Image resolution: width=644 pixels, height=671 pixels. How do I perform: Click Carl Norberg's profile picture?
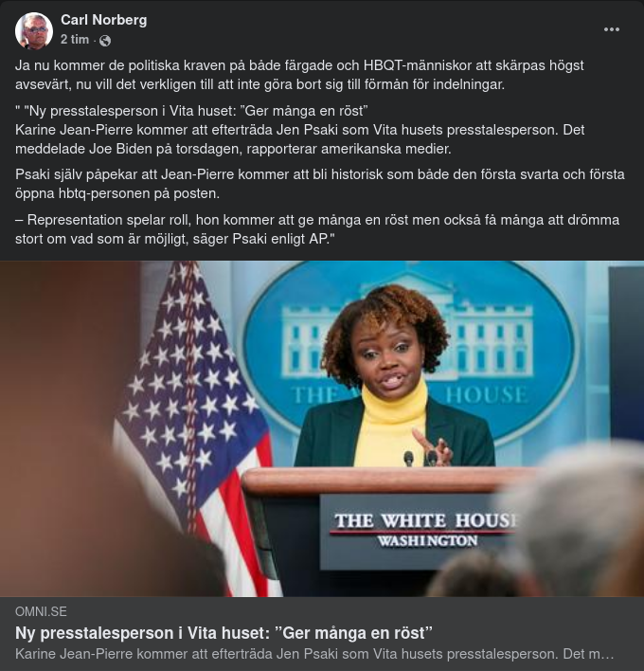34,31
